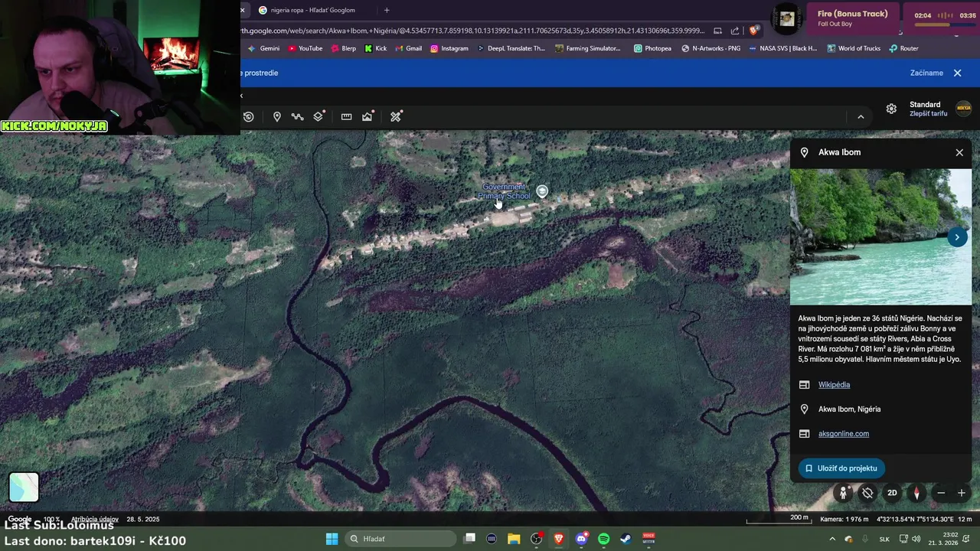Open the YouTube bookmark
980x551 pixels.
tap(305, 48)
